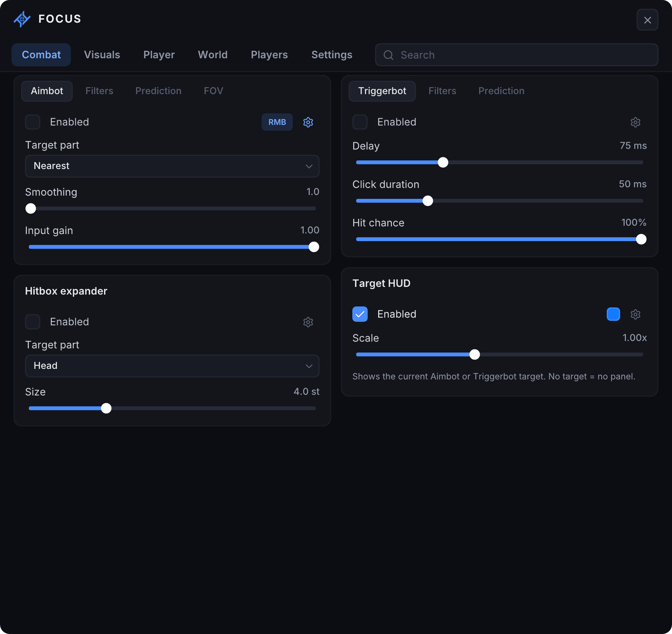Click the Delay slider handle
This screenshot has width=672, height=634.
click(443, 162)
